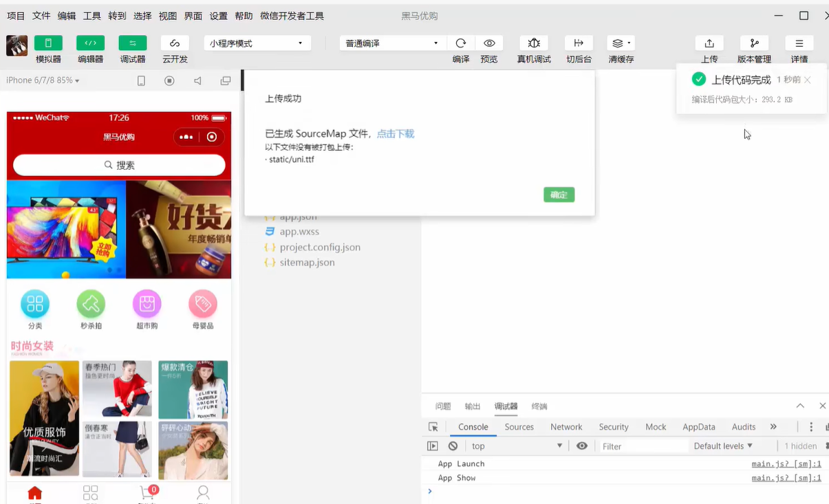Open the 小程序模式 mode dropdown

pos(257,43)
